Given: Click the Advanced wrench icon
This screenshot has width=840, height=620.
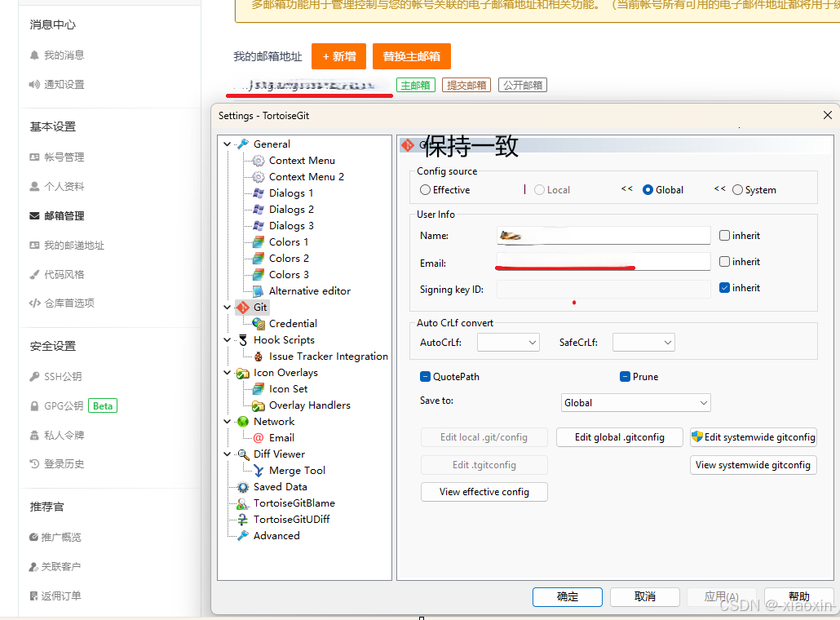Looking at the screenshot, I should coord(243,536).
